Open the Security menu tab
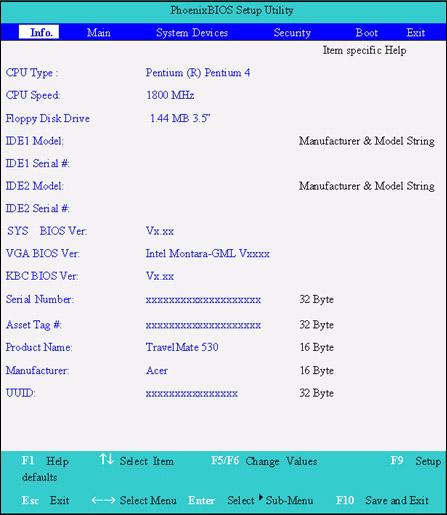The height and width of the screenshot is (515, 447). pos(292,33)
